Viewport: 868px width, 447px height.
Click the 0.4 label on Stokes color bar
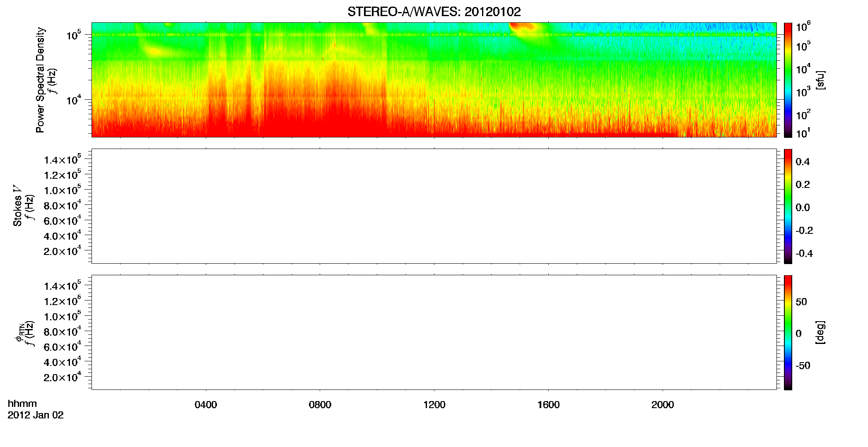[x=803, y=162]
